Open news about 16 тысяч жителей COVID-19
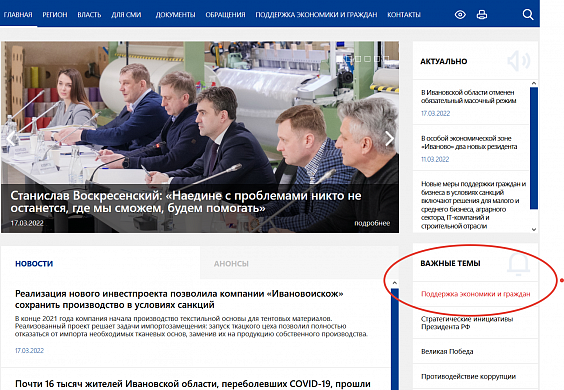Screen dimensions: 564x390 pos(193,384)
